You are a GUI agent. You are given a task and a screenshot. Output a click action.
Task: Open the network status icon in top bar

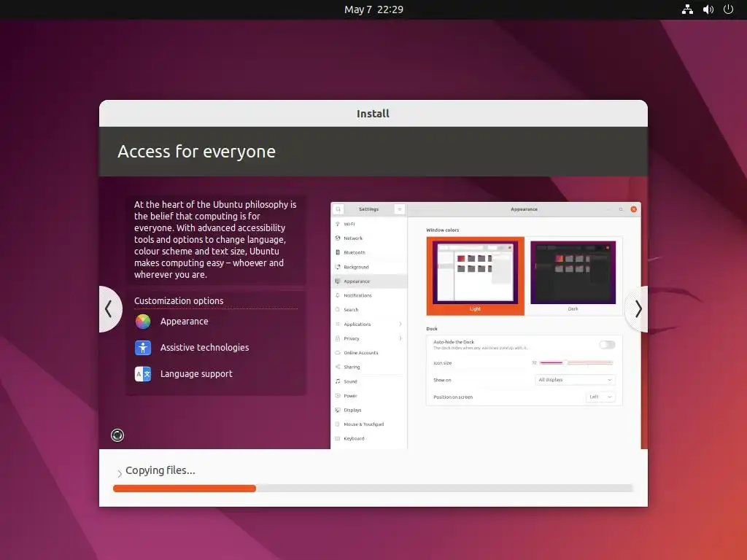[687, 9]
